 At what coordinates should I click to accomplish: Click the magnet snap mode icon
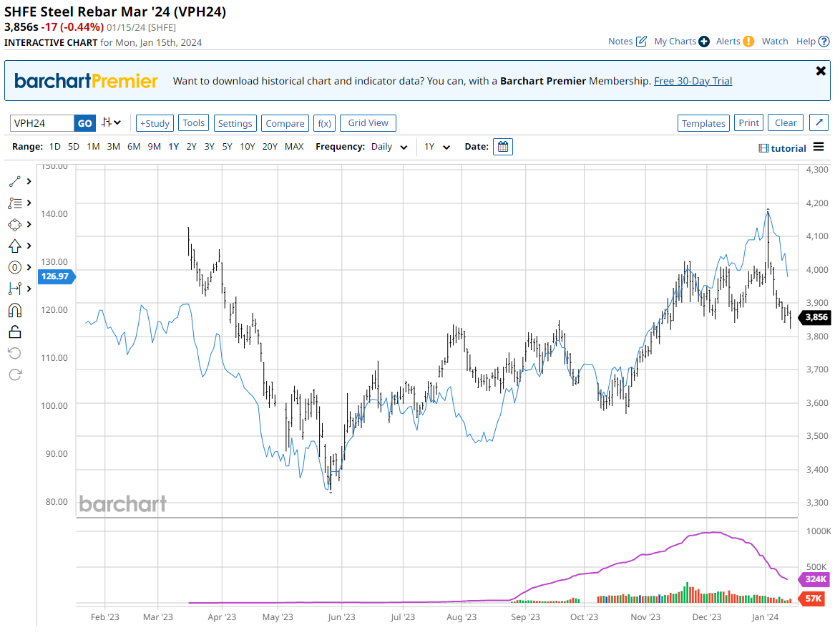[15, 310]
